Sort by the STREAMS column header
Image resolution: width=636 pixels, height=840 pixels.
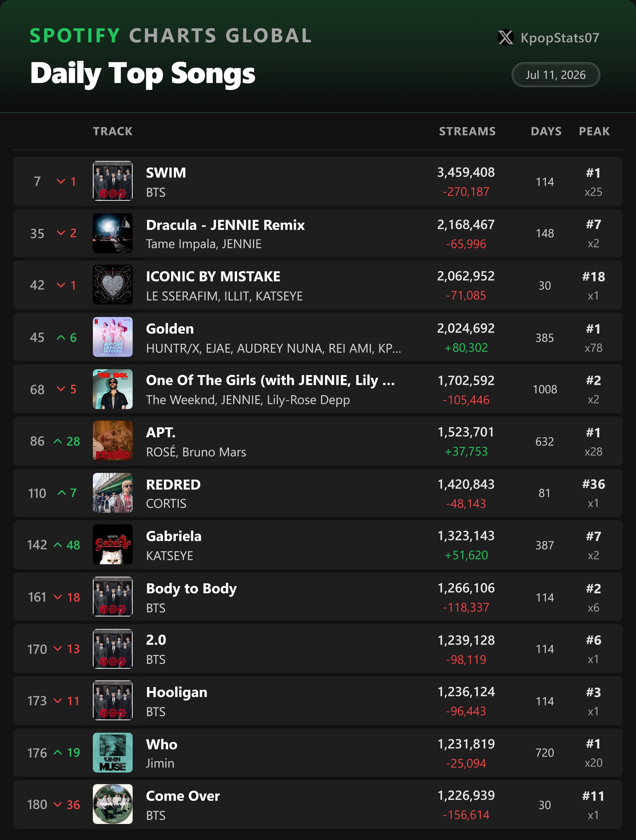click(467, 131)
